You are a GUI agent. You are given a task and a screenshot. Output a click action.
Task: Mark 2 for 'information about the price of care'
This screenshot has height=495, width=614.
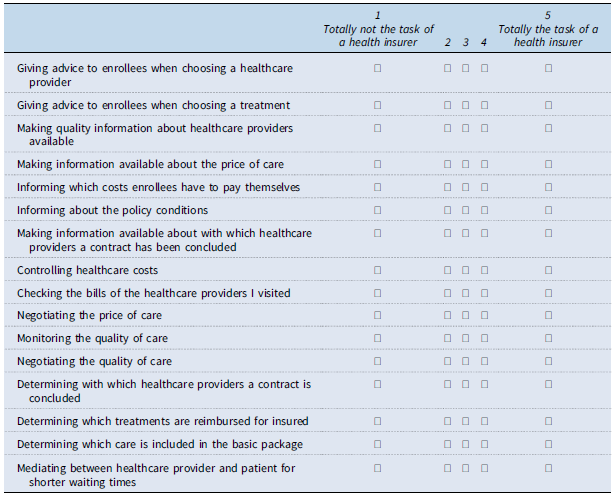[448, 164]
